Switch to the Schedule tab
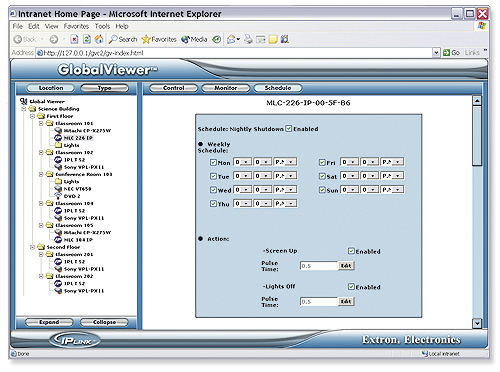This screenshot has width=500, height=372. [278, 88]
